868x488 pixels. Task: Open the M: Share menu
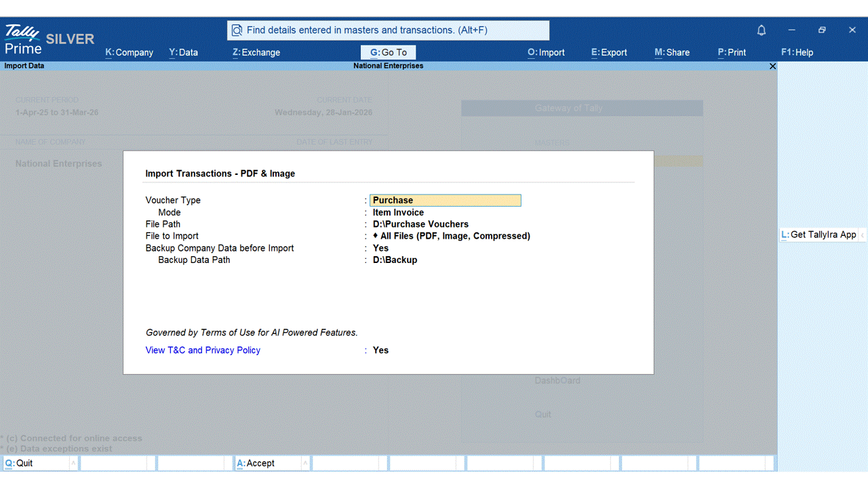(672, 52)
